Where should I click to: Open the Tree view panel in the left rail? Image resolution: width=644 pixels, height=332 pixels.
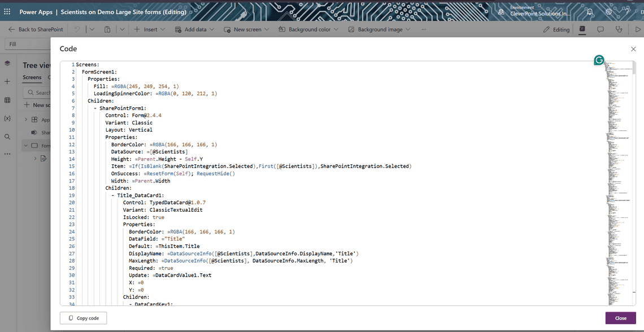point(7,64)
